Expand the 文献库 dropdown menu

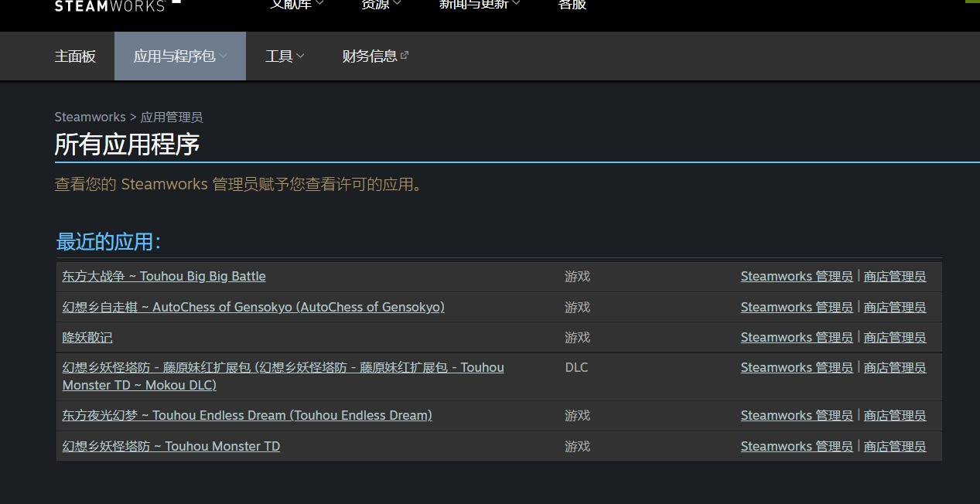296,5
